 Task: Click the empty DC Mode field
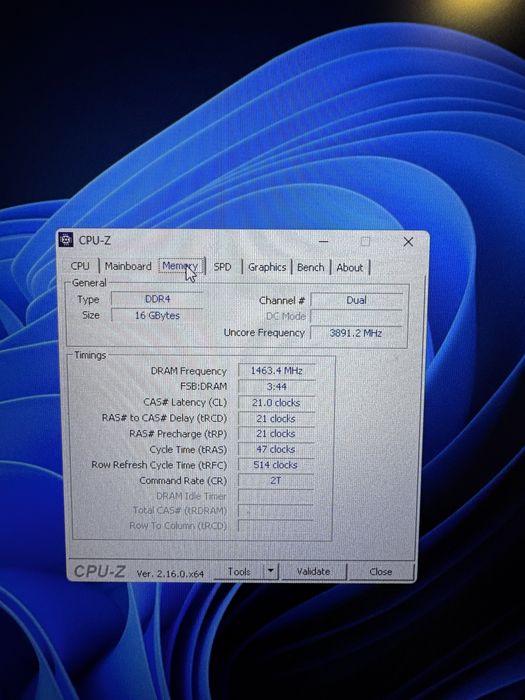pos(356,316)
